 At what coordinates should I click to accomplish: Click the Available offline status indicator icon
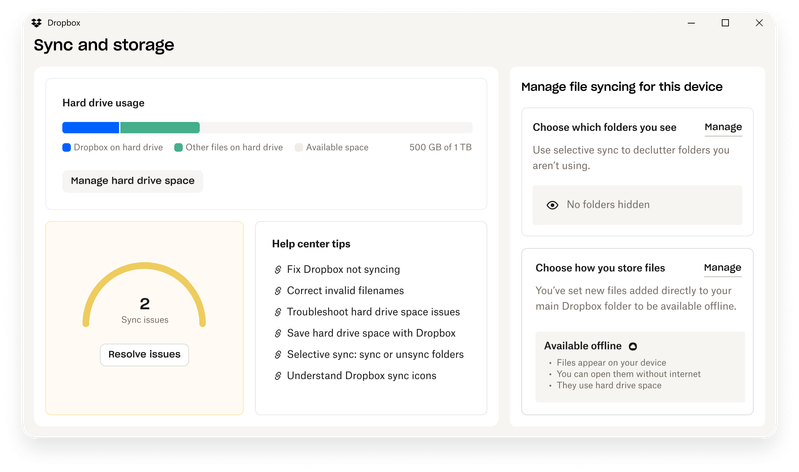(633, 346)
